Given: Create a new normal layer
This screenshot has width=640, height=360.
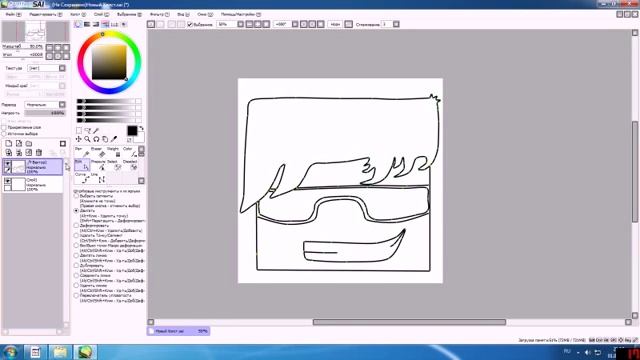Looking at the screenshot, I should (9, 144).
